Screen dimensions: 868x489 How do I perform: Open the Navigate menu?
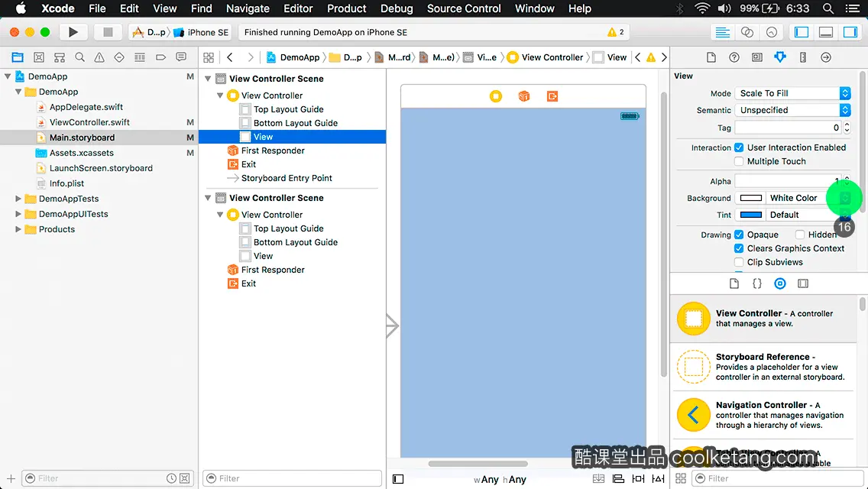coord(248,8)
